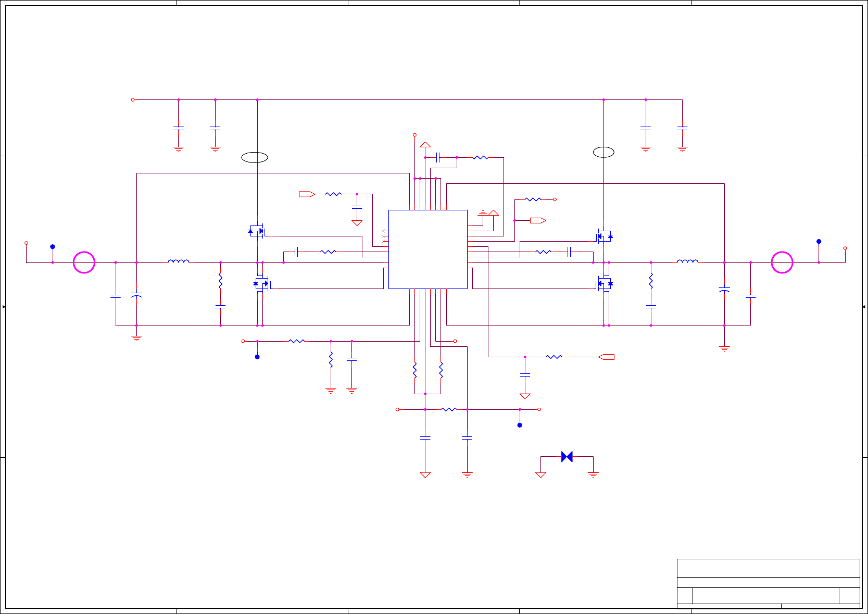Image resolution: width=868 pixels, height=614 pixels.
Task: Click the magenta circle on the right output line
Action: (782, 262)
